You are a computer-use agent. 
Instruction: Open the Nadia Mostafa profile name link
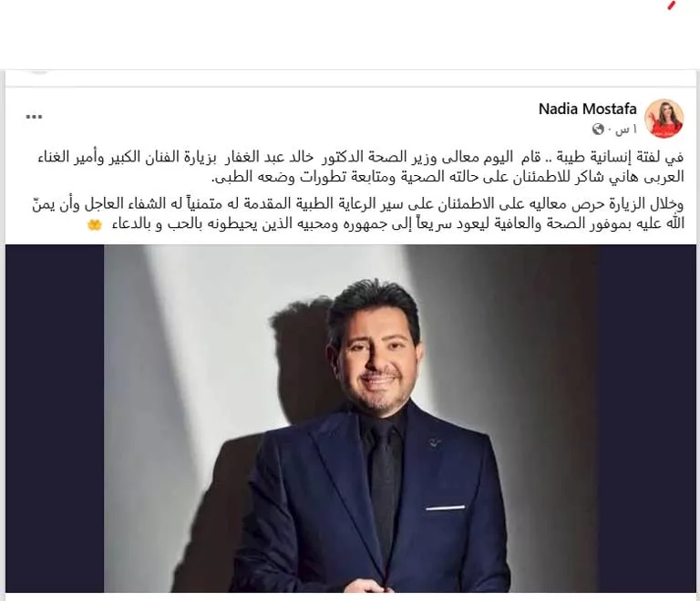tap(588, 109)
